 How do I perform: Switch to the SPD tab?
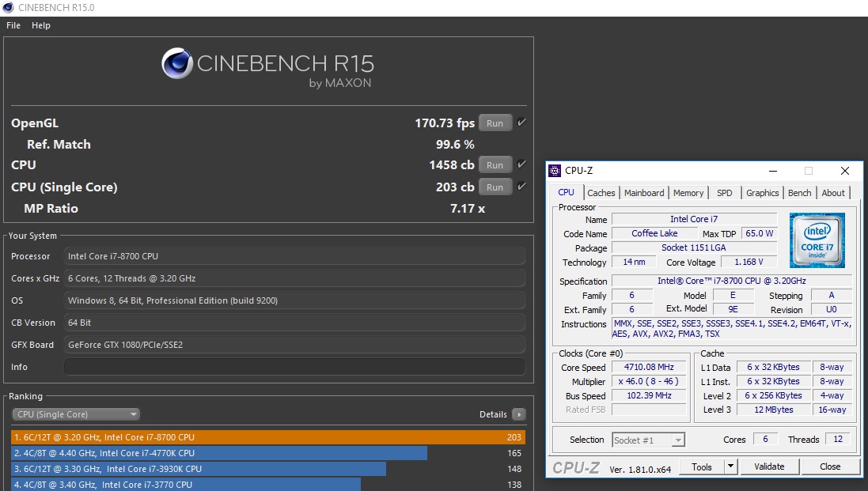click(x=724, y=193)
